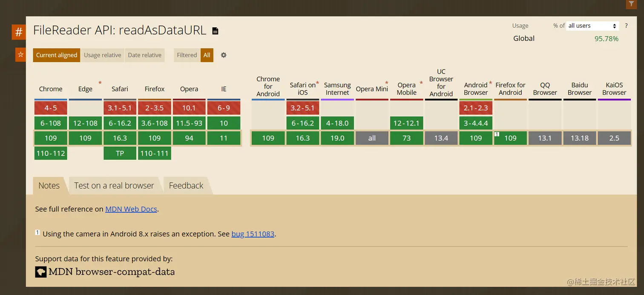Image resolution: width=644 pixels, height=295 pixels.
Task: Open the Feedback tab
Action: pos(186,186)
